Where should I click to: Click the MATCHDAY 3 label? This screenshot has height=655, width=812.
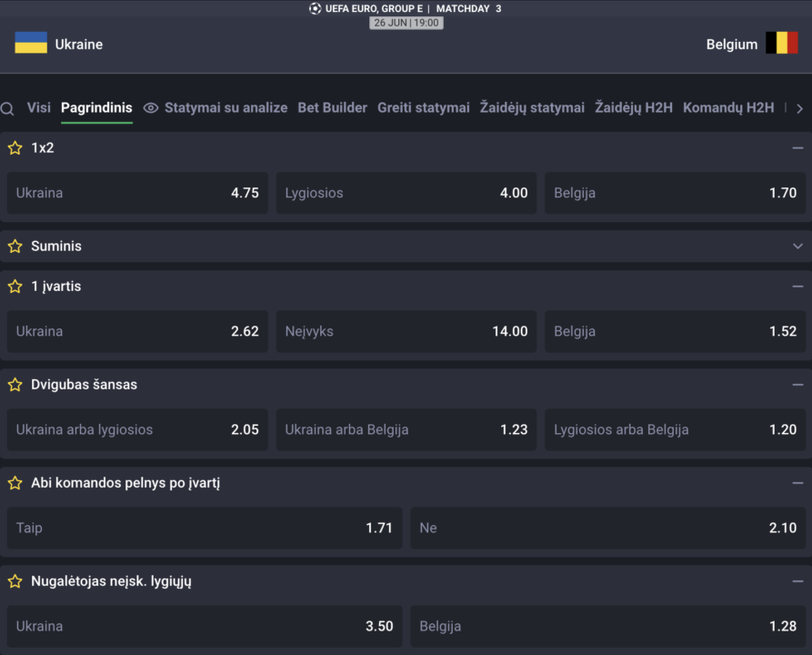[468, 8]
